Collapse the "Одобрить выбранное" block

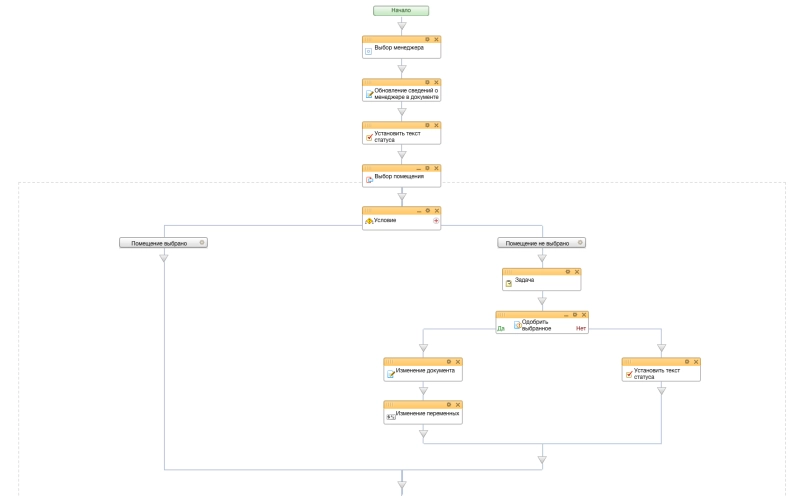565,315
